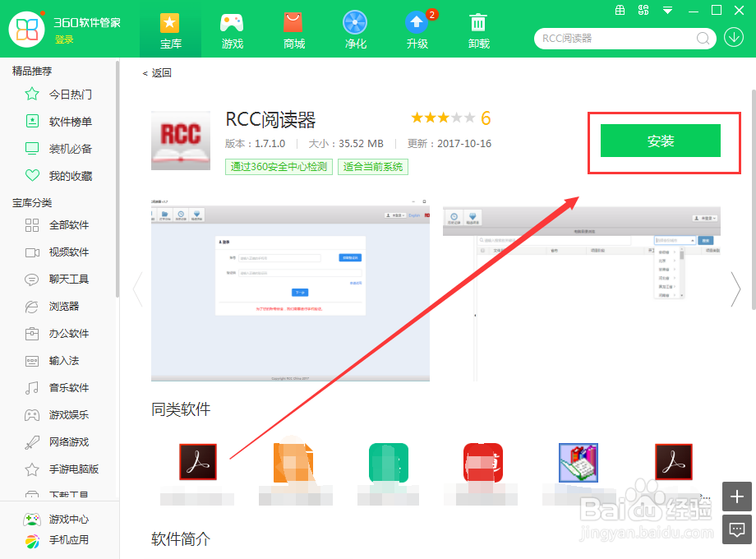Image resolution: width=756 pixels, height=559 pixels.
Task: Click the 我的收藏 heart icon
Action: tap(32, 176)
